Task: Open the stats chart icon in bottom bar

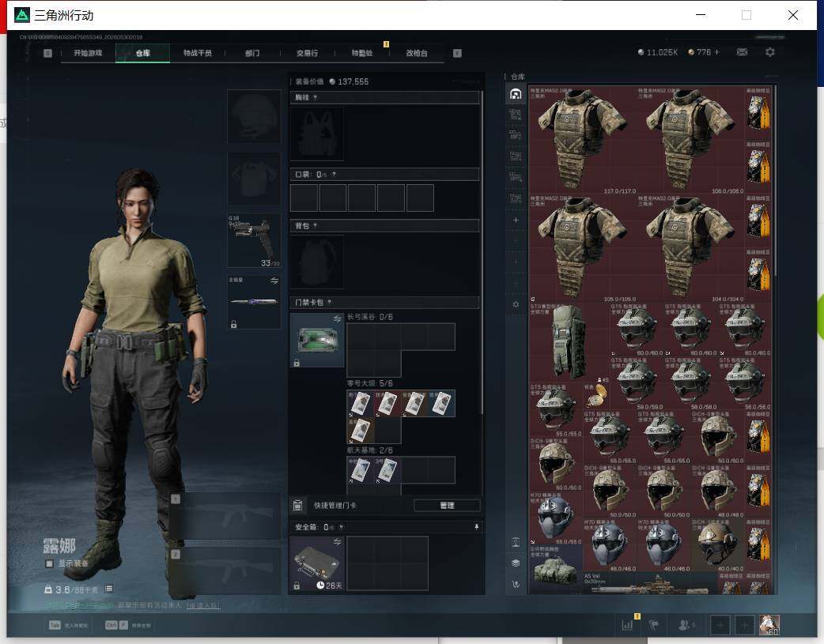Action: coord(627,624)
